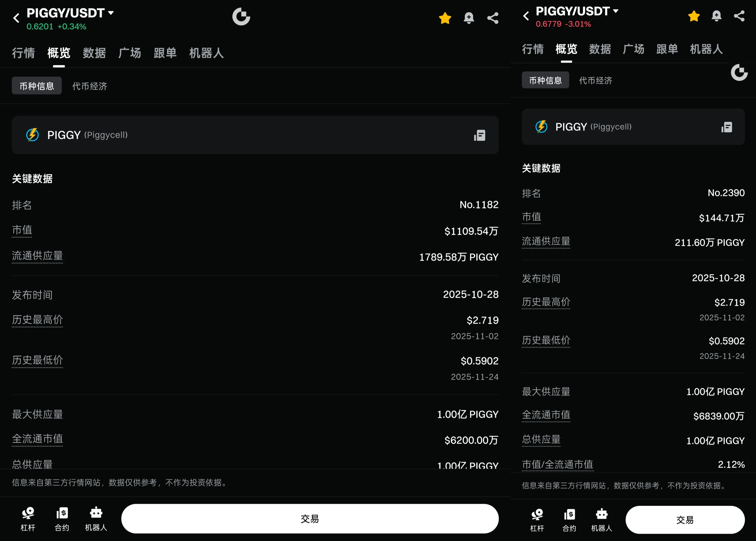
Task: Switch to 数据 tab in left panel
Action: coord(94,53)
